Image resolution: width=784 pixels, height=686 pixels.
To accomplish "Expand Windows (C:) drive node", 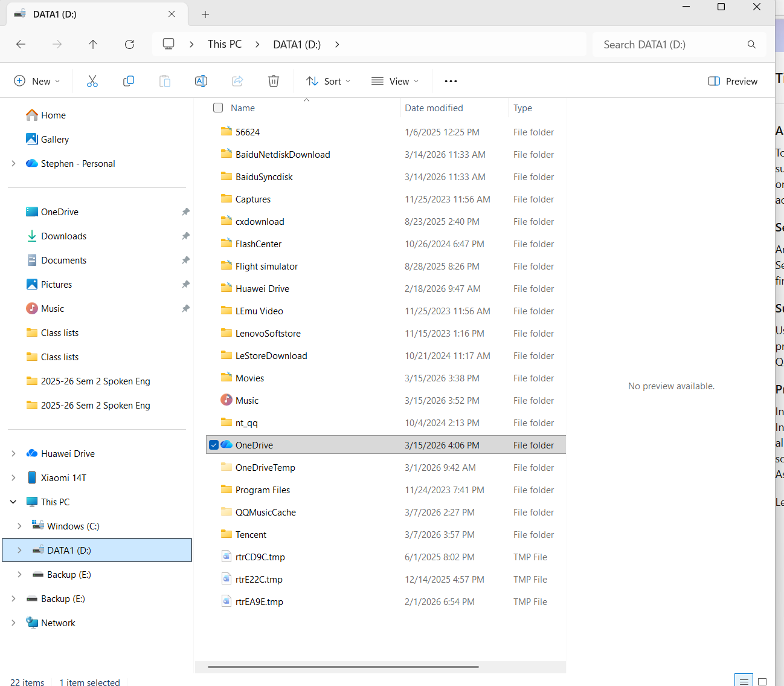I will coord(19,526).
